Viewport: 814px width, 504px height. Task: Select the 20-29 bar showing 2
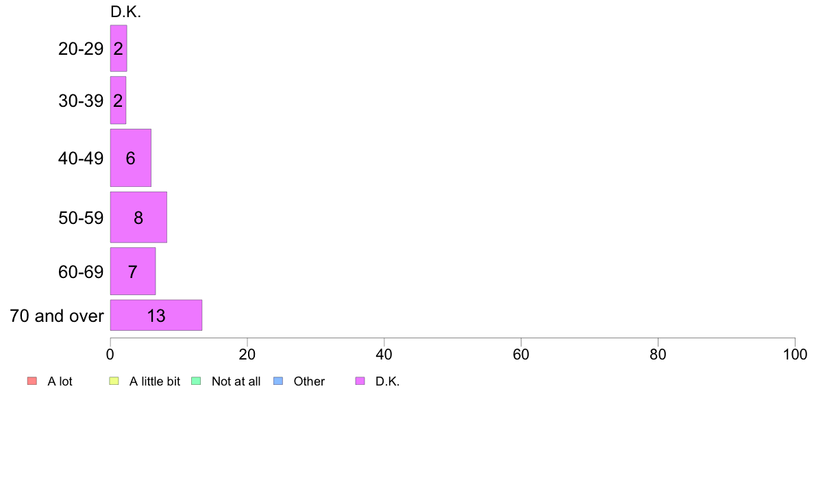(119, 48)
